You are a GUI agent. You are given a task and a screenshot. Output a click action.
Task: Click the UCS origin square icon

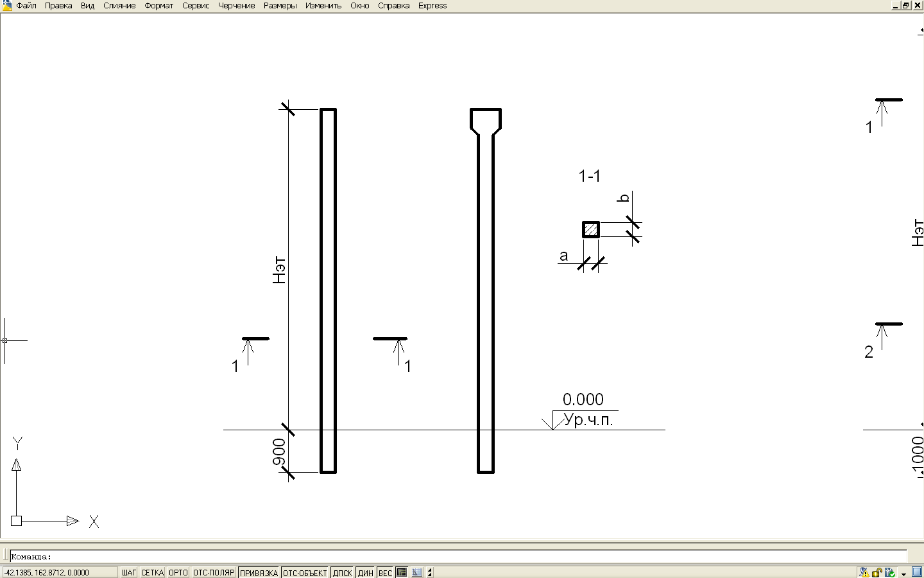pyautogui.click(x=17, y=521)
